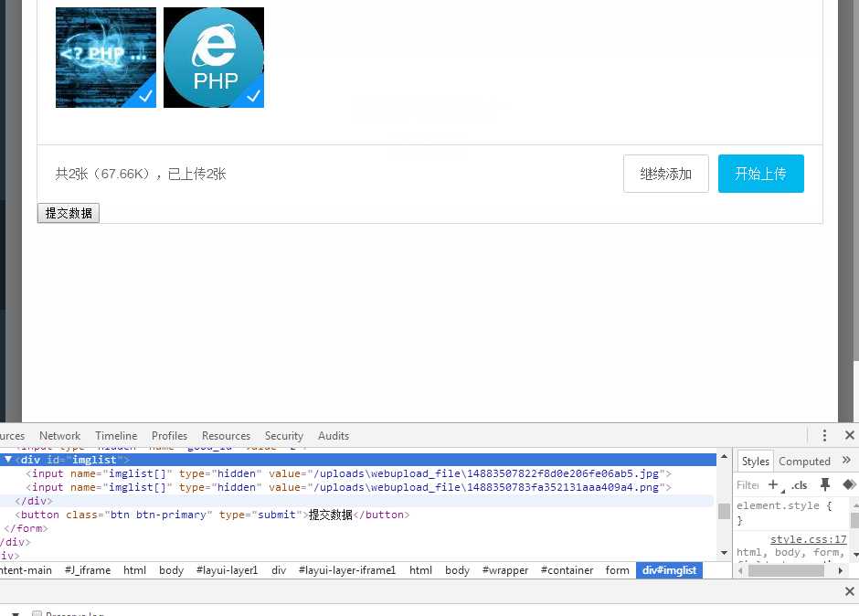Viewport: 859px width, 616px height.
Task: Click checkmark badge on blue PHP code thumbnail
Action: (x=145, y=96)
